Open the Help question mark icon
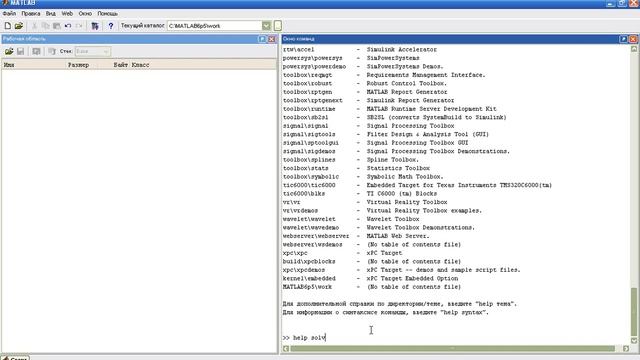This screenshot has height=360, width=640. point(111,26)
